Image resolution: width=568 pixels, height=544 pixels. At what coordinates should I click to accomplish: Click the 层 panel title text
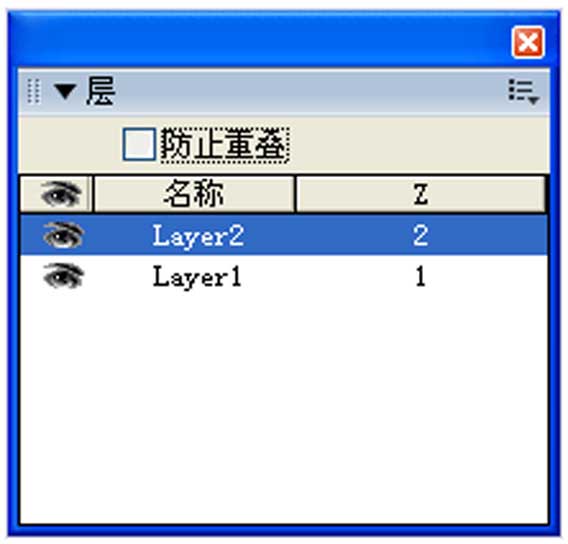[101, 91]
